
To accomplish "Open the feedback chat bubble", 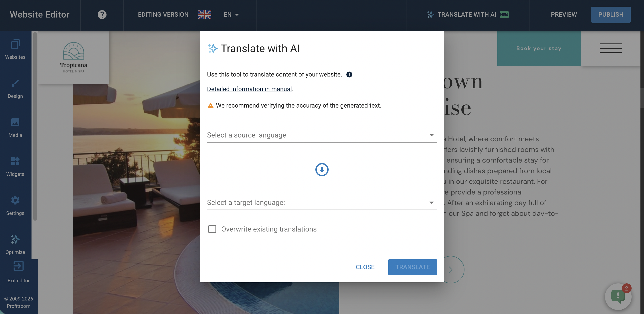I will 618,296.
